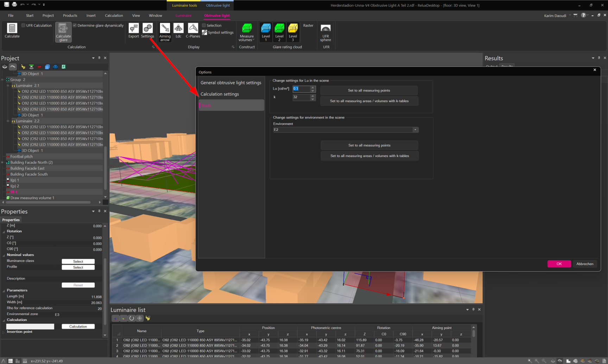Click the Lu value input field
Viewport: 608px width, 364px height.
tap(301, 89)
